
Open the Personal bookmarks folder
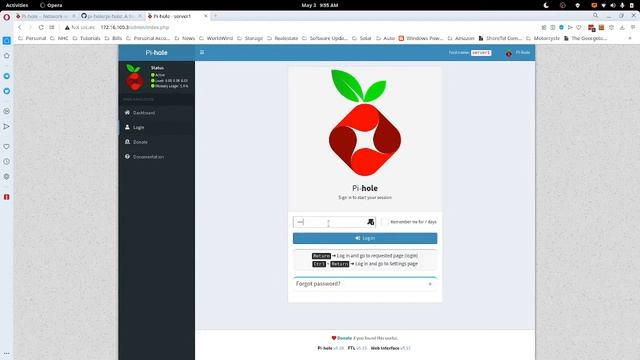point(32,38)
